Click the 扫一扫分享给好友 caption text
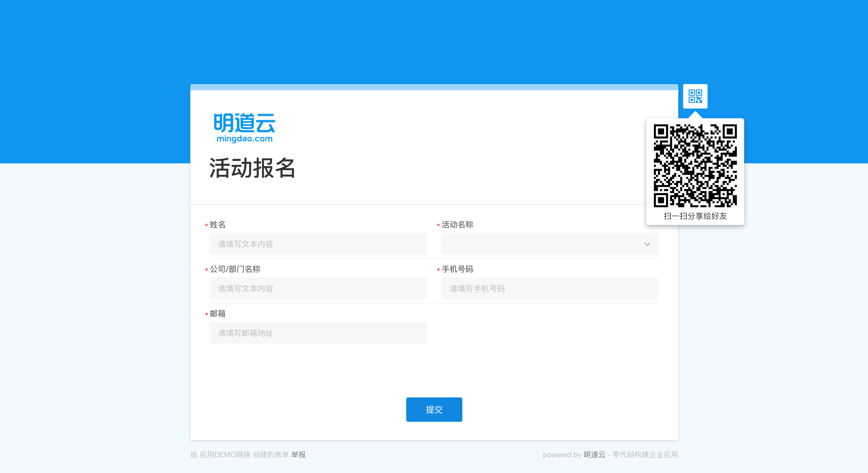 [x=695, y=216]
